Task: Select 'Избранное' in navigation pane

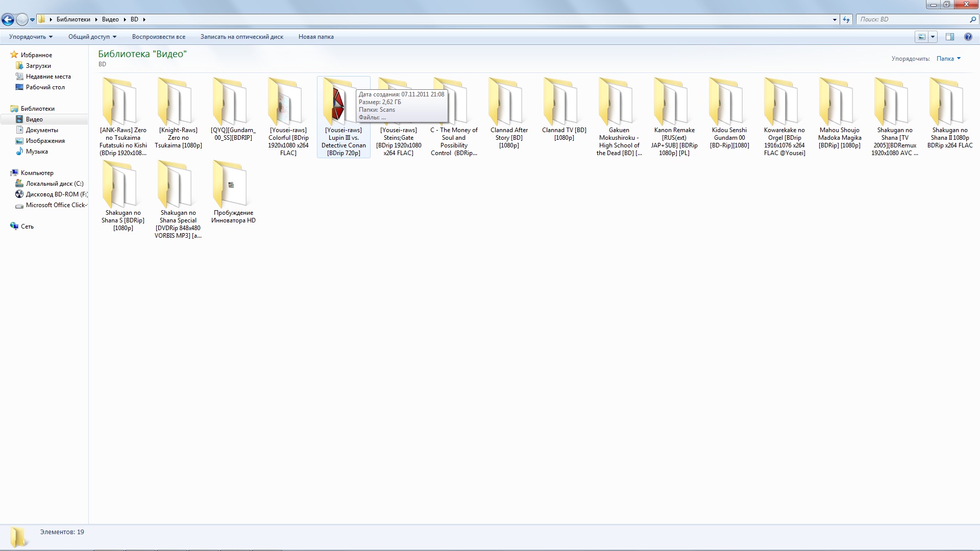Action: pyautogui.click(x=36, y=55)
